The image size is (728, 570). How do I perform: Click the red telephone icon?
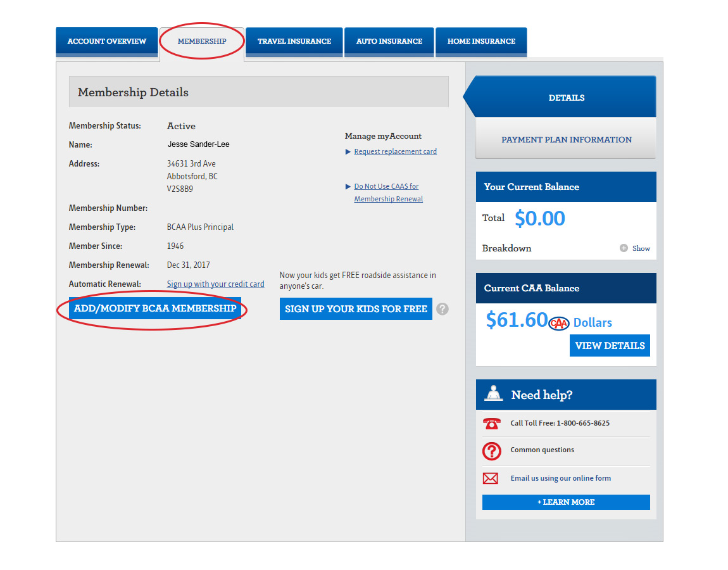tap(491, 424)
